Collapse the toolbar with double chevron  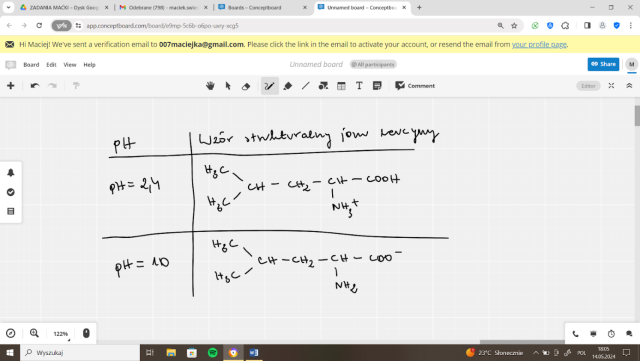pos(629,86)
